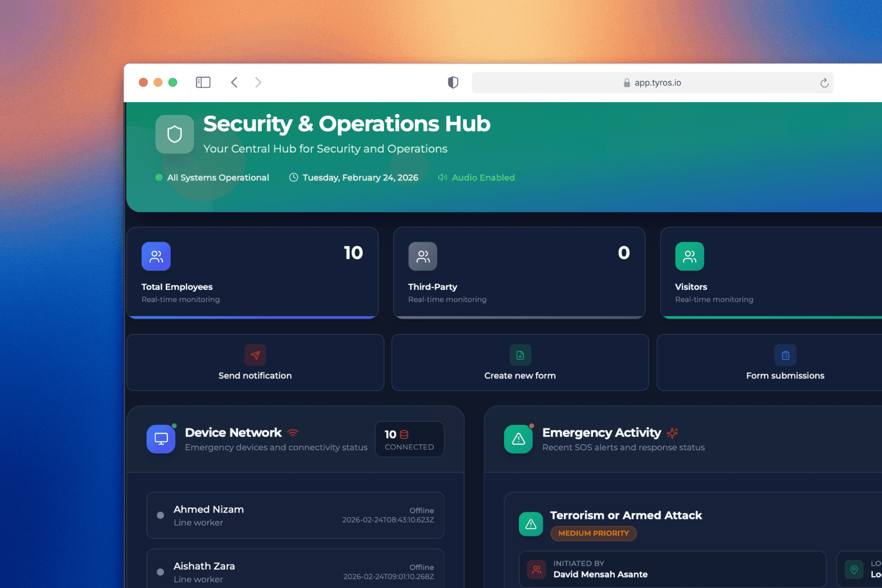The height and width of the screenshot is (588, 882).
Task: Expand the 10 CONNECTED devices badge
Action: tap(409, 439)
